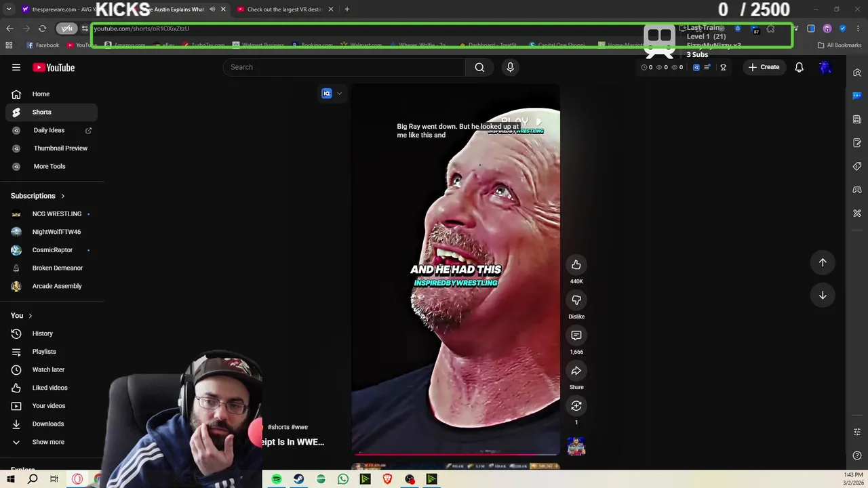
Task: Expand the Subscriptions section
Action: pyautogui.click(x=38, y=196)
